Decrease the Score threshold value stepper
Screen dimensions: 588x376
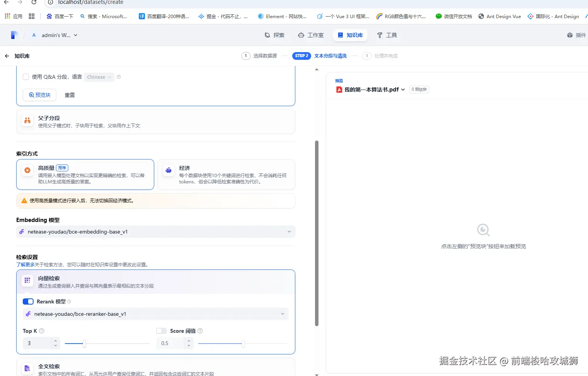(189, 346)
